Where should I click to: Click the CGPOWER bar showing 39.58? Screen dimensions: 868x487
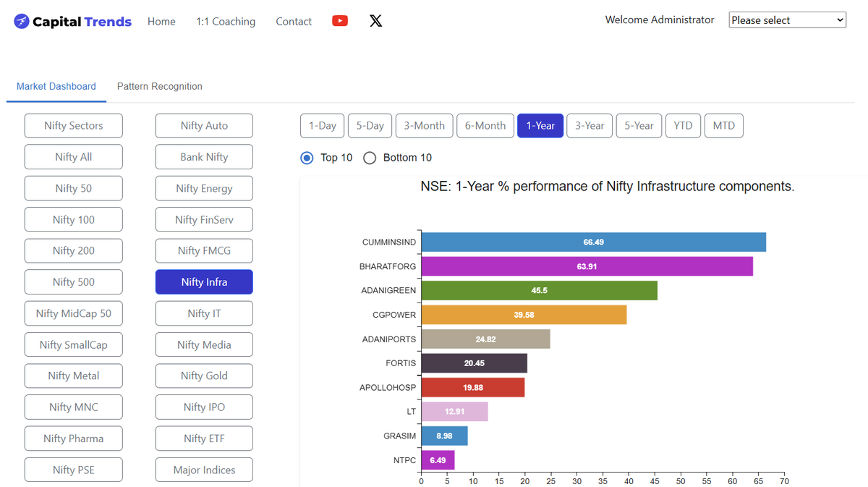pyautogui.click(x=524, y=315)
